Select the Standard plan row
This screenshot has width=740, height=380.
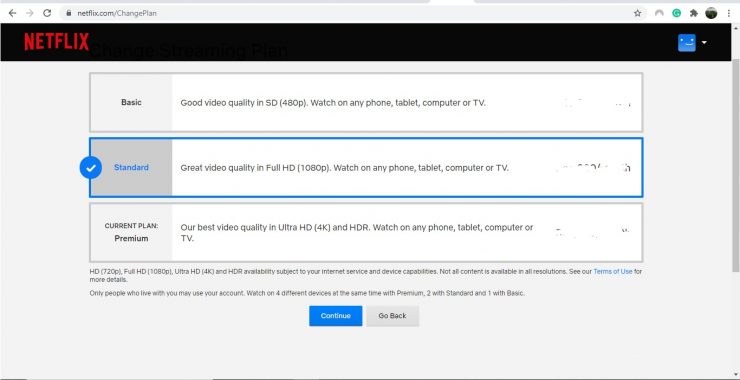[x=366, y=168]
